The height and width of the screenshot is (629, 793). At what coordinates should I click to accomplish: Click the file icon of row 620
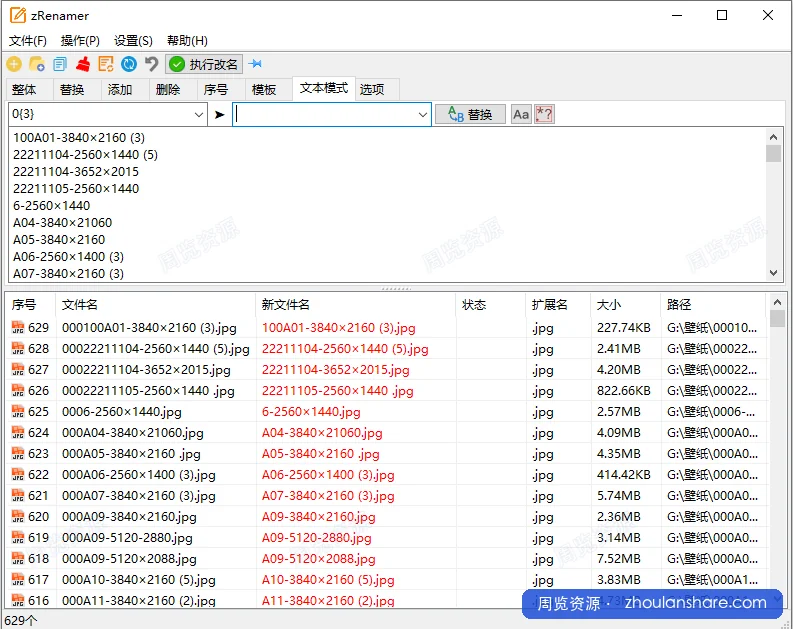click(18, 517)
